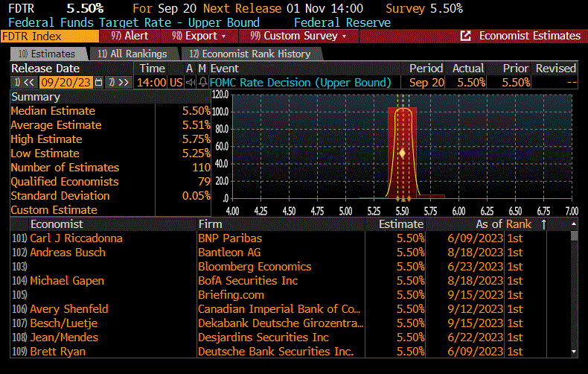Select Number of Estimates row
This screenshot has height=374, width=588.
(111, 168)
